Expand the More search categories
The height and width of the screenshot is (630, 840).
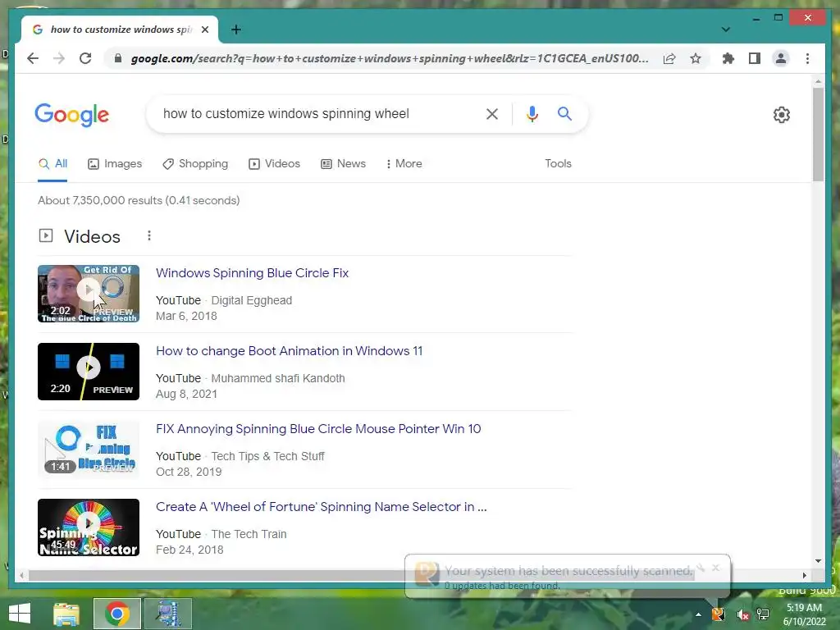pos(404,164)
